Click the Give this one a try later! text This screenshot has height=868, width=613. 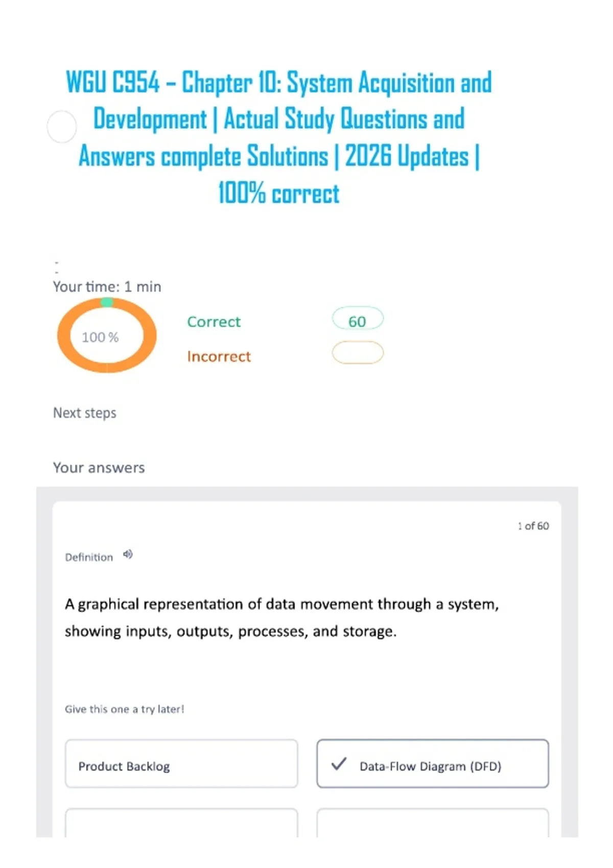tap(124, 709)
